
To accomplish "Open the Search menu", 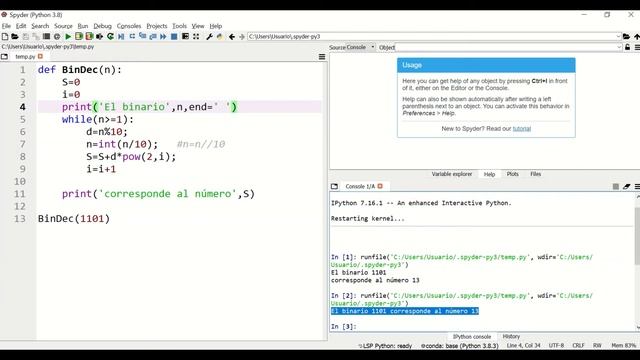I will [x=40, y=26].
